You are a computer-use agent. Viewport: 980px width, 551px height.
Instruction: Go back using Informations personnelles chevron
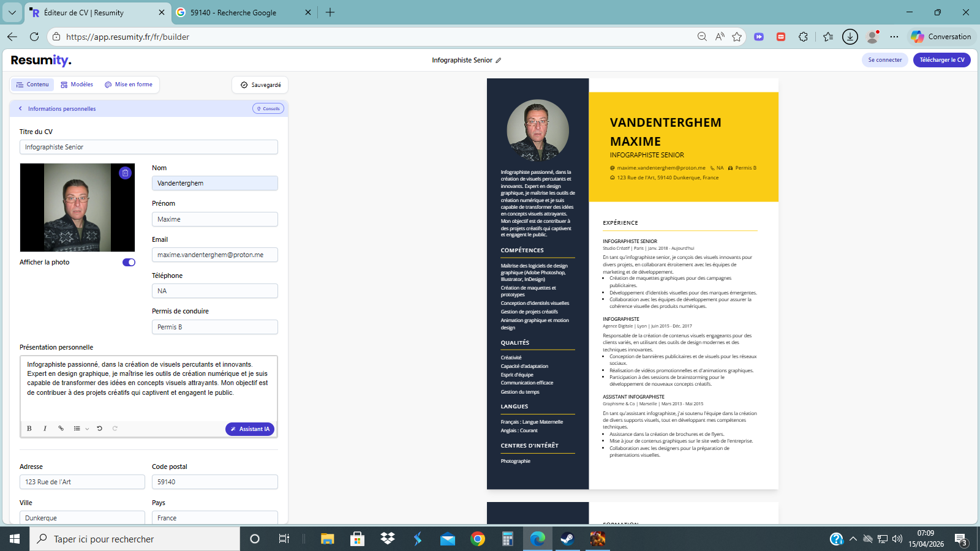(20, 109)
